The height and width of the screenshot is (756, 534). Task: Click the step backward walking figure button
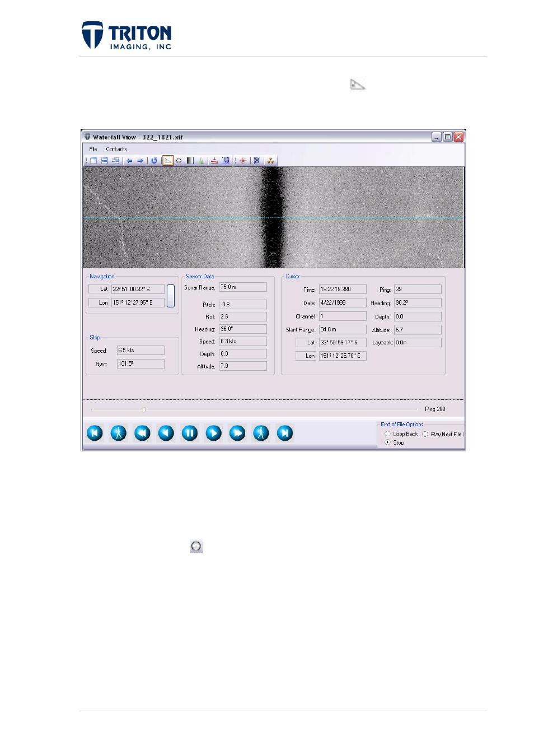pyautogui.click(x=119, y=433)
